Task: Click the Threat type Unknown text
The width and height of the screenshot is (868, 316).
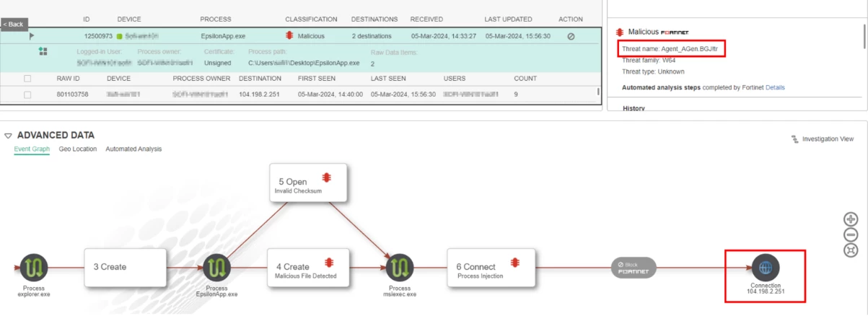Action: tap(653, 72)
